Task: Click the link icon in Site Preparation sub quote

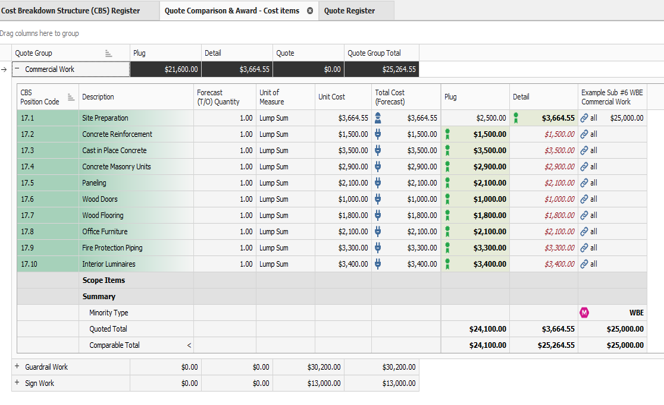Action: [584, 118]
